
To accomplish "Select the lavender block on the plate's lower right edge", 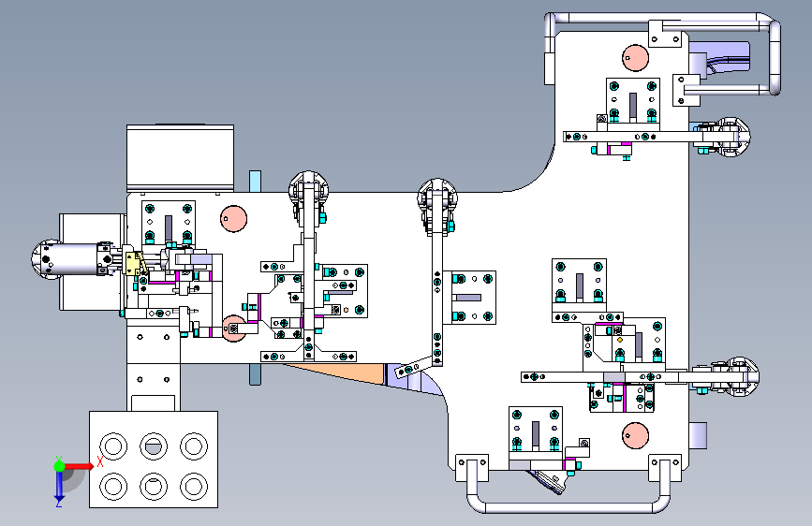I will (x=698, y=436).
